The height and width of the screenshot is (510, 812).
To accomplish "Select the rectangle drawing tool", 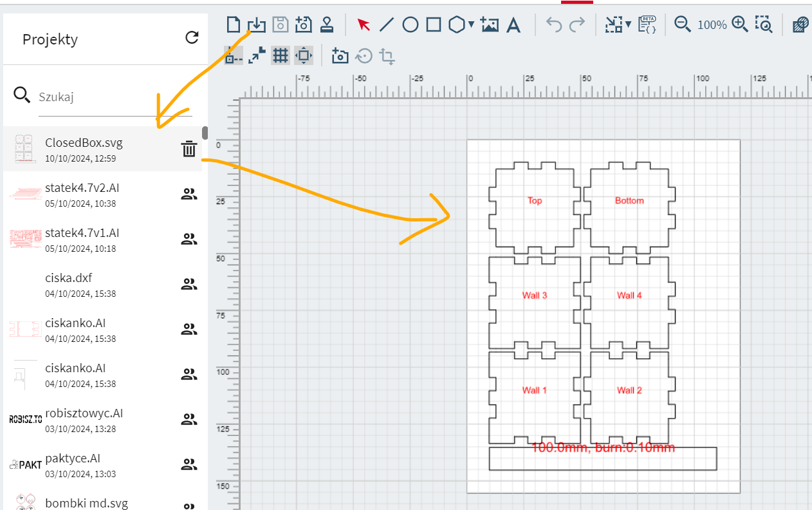I will click(x=434, y=24).
